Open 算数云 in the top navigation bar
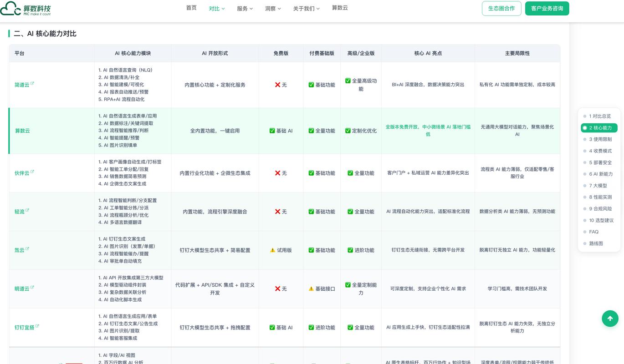Screen dimensions: 624x364 [340, 8]
